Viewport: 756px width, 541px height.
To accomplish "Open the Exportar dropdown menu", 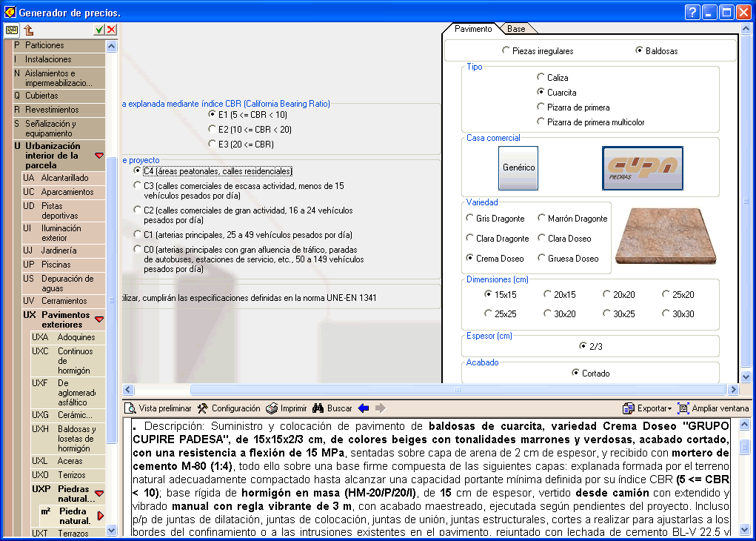I will (x=647, y=408).
